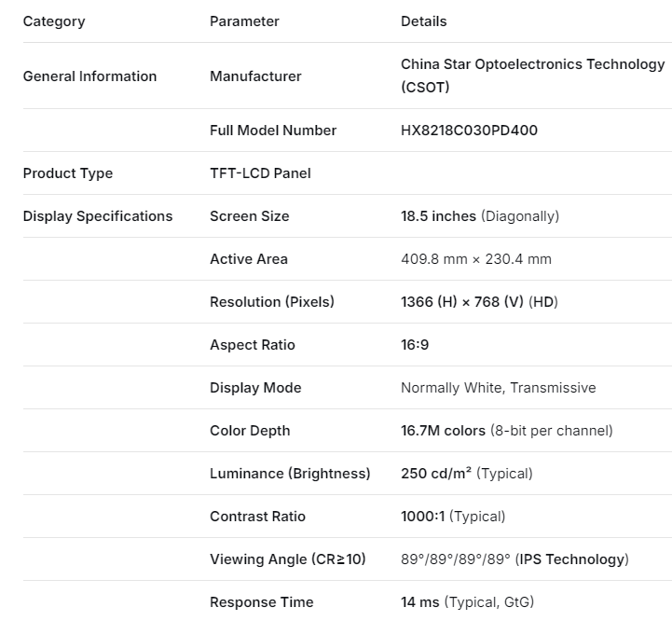Select the 1000:1 contrast ratio value
Viewport: 672px width, 621px height.
click(422, 517)
